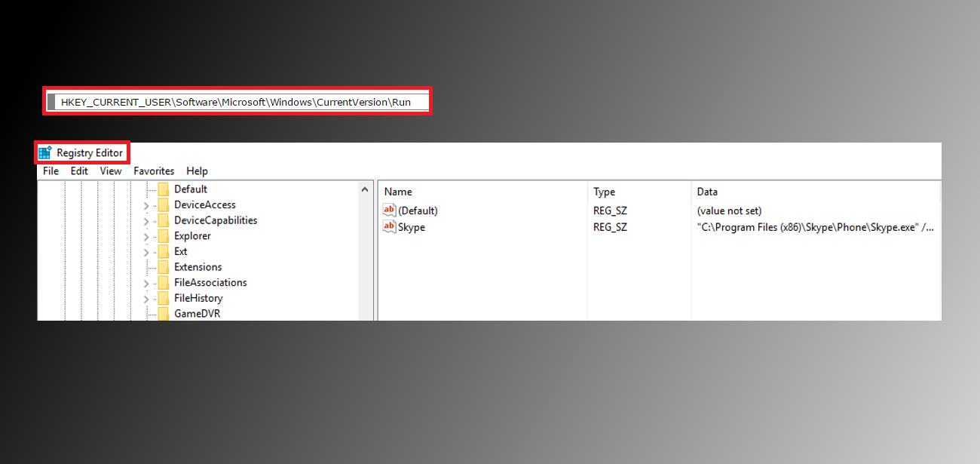Viewport: 980px width, 464px height.
Task: Click REG_SZ type in the (Default) row
Action: click(610, 211)
